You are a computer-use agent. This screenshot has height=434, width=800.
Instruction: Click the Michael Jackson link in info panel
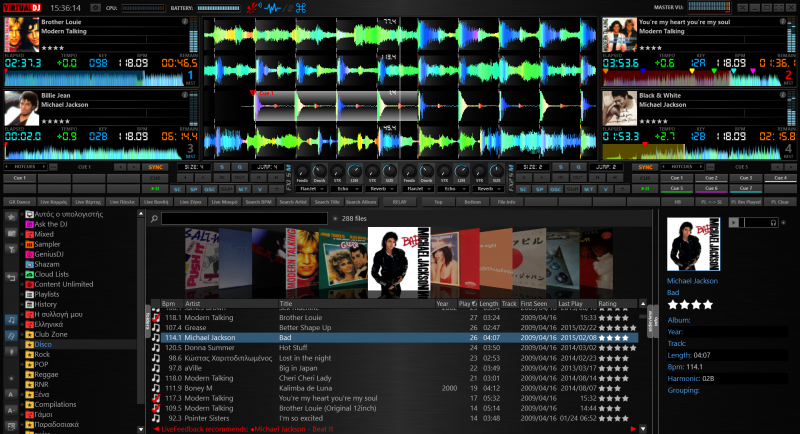coord(692,281)
